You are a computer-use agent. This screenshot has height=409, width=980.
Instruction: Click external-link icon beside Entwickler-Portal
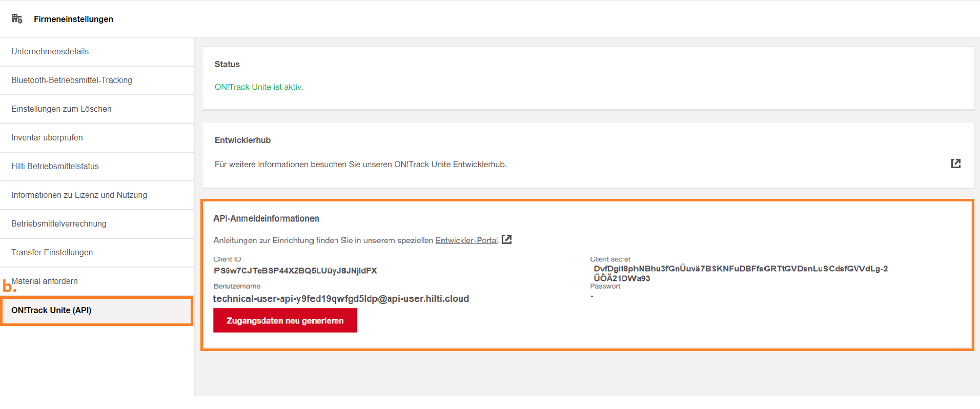(x=506, y=239)
